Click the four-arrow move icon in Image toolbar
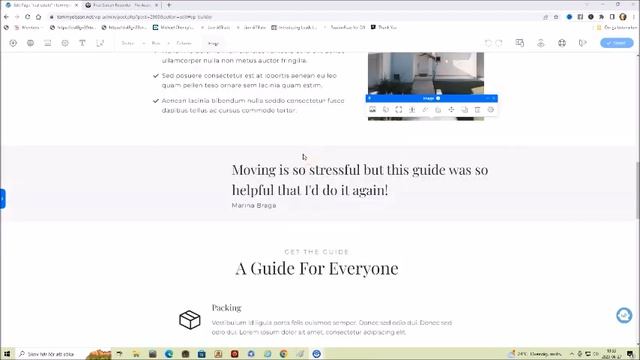Image resolution: width=640 pixels, height=360 pixels. pos(451,109)
